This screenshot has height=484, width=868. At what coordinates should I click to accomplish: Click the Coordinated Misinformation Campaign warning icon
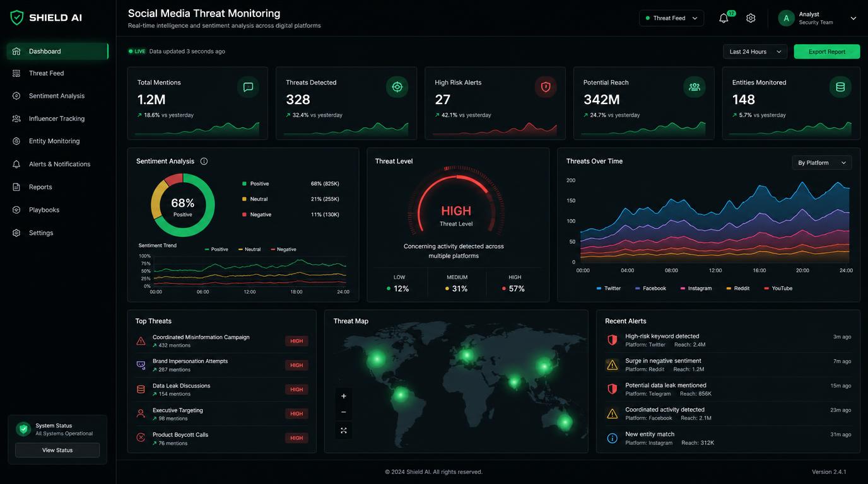(x=141, y=341)
